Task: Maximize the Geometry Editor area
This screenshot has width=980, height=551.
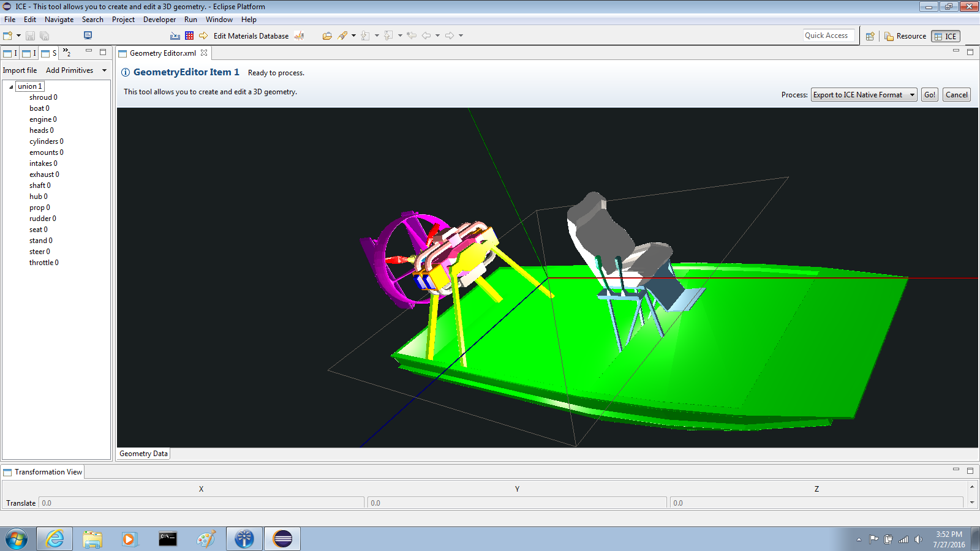Action: coord(970,52)
